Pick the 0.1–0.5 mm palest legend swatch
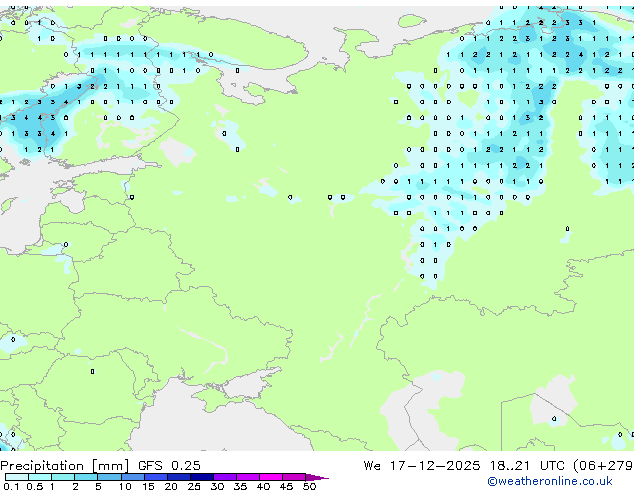Image resolution: width=634 pixels, height=490 pixels. (x=17, y=477)
